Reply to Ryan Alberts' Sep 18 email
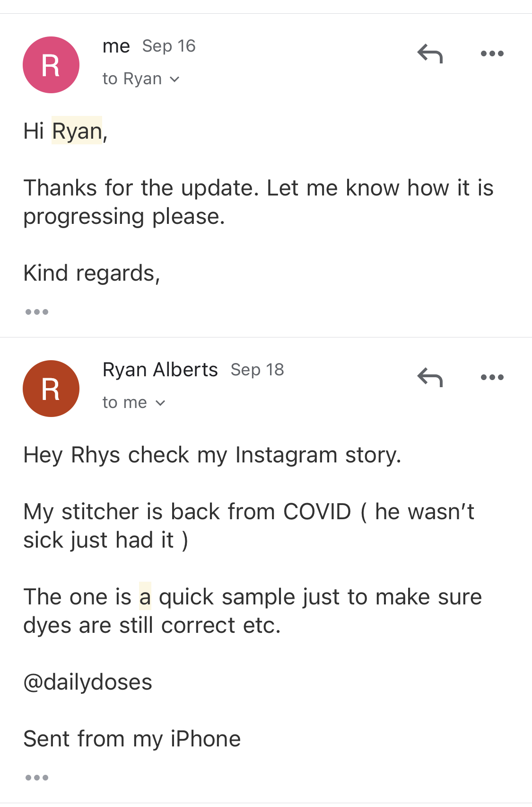The image size is (532, 807). (x=430, y=377)
